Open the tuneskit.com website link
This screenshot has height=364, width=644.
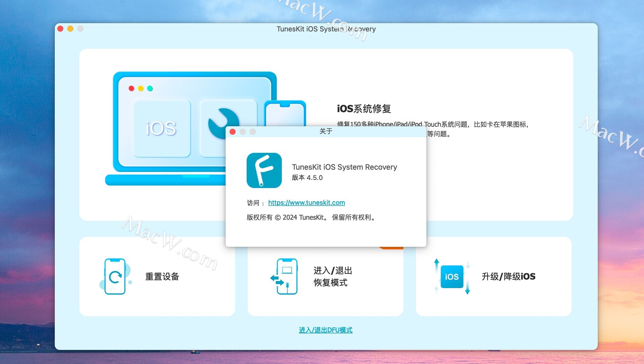coord(307,202)
